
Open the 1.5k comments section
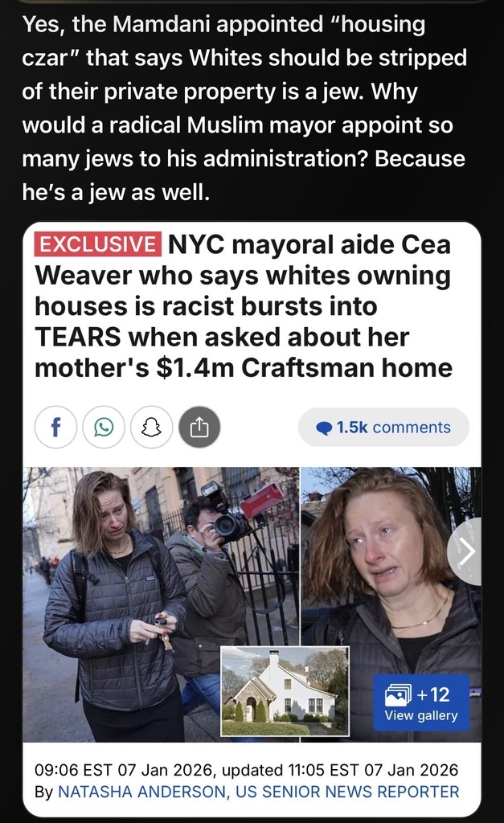tap(383, 428)
